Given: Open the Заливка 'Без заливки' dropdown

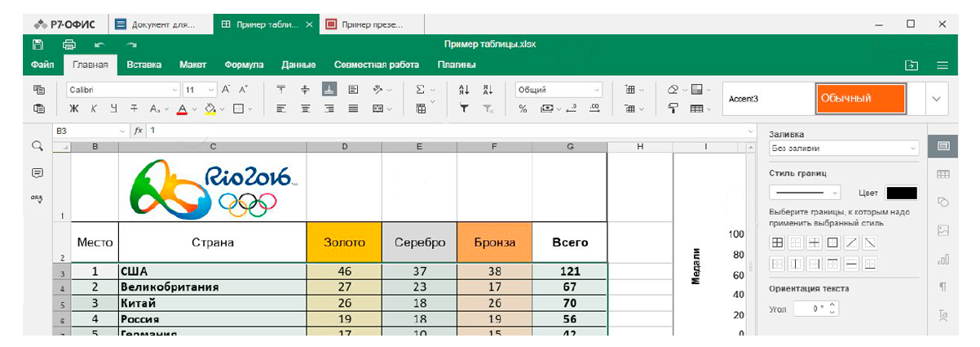Looking at the screenshot, I should pyautogui.click(x=844, y=149).
